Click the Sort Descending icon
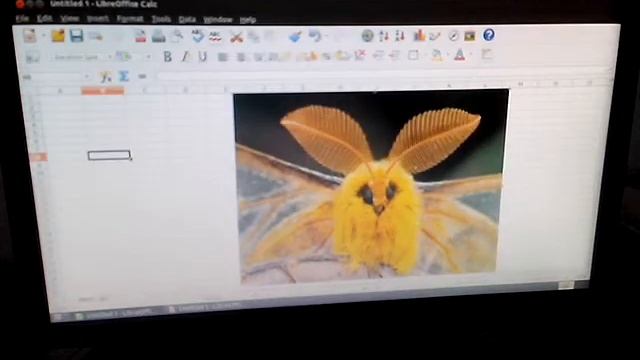640x360 pixels. (400, 36)
